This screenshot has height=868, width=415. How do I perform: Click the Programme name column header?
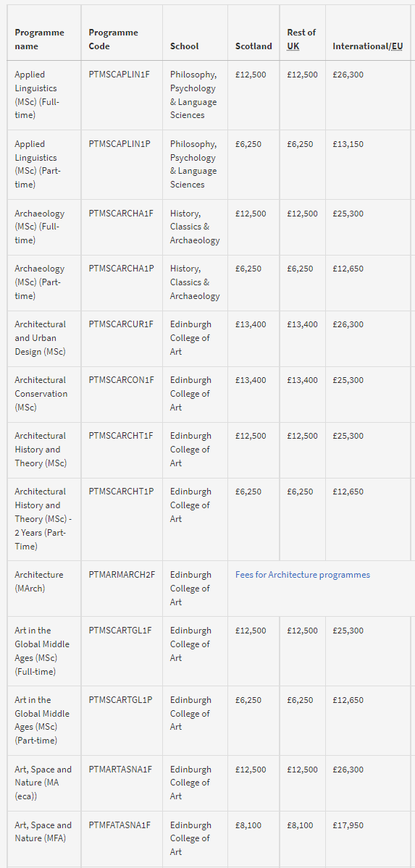point(39,39)
